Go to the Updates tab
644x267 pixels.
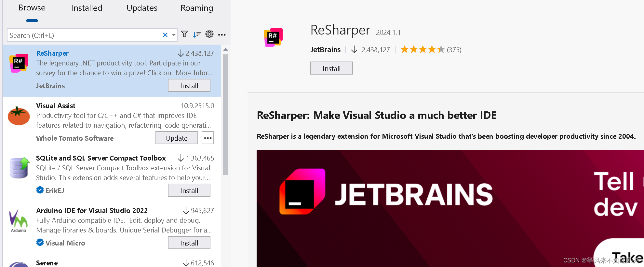click(142, 8)
